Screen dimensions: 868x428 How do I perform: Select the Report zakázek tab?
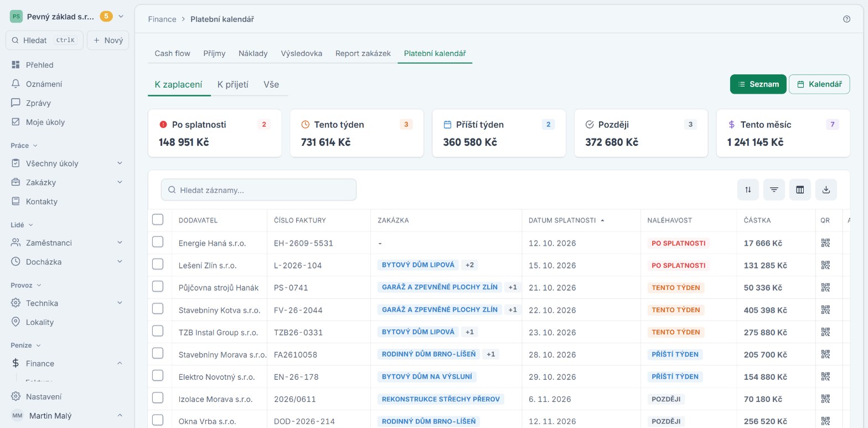pos(363,54)
